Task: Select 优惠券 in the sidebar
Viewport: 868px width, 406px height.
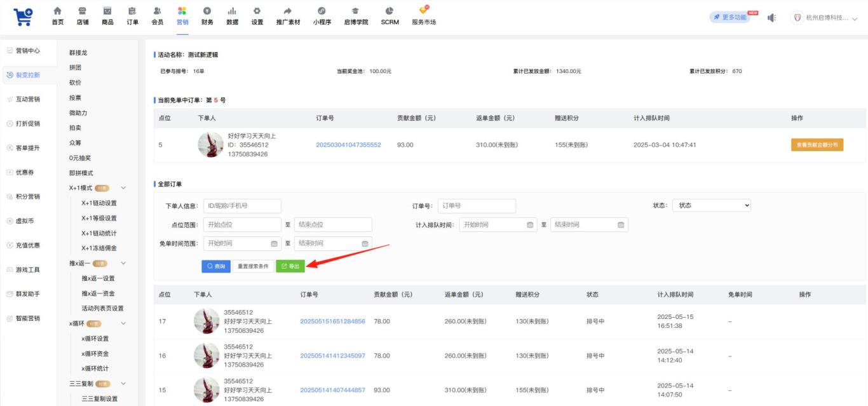Action: point(24,172)
